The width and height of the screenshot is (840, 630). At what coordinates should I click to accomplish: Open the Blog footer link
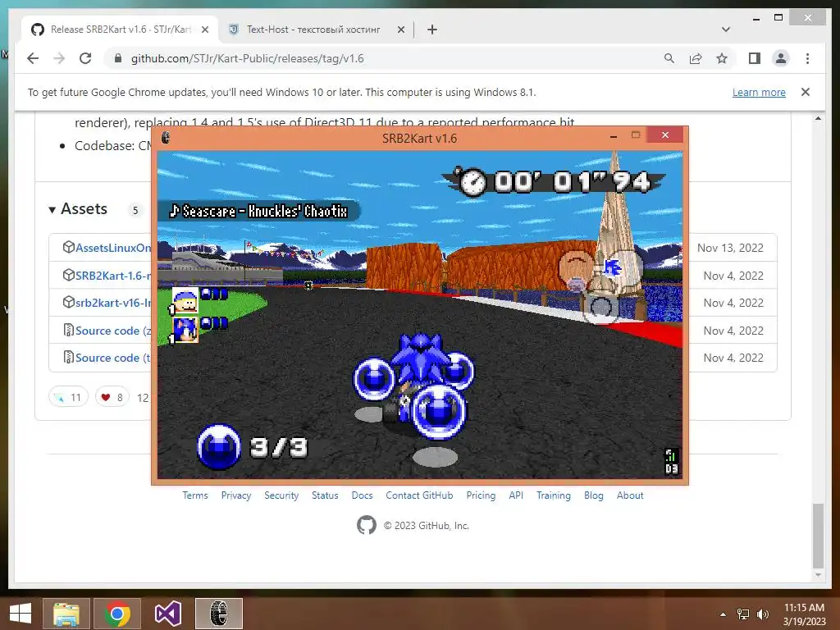click(x=594, y=495)
